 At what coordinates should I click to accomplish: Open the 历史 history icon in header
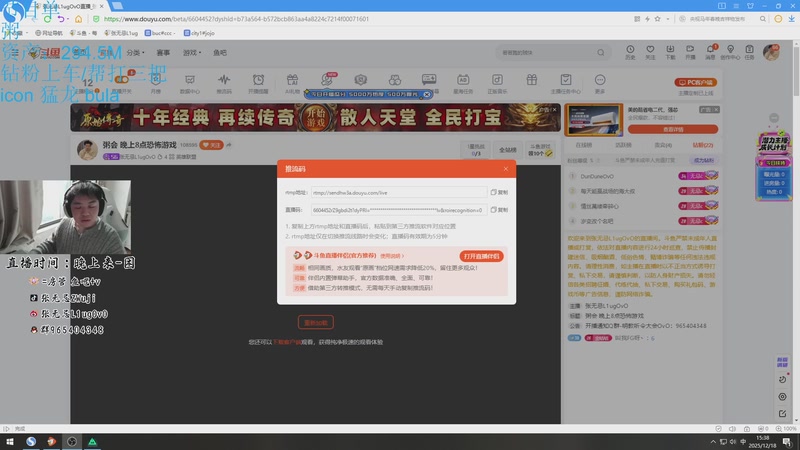(630, 52)
